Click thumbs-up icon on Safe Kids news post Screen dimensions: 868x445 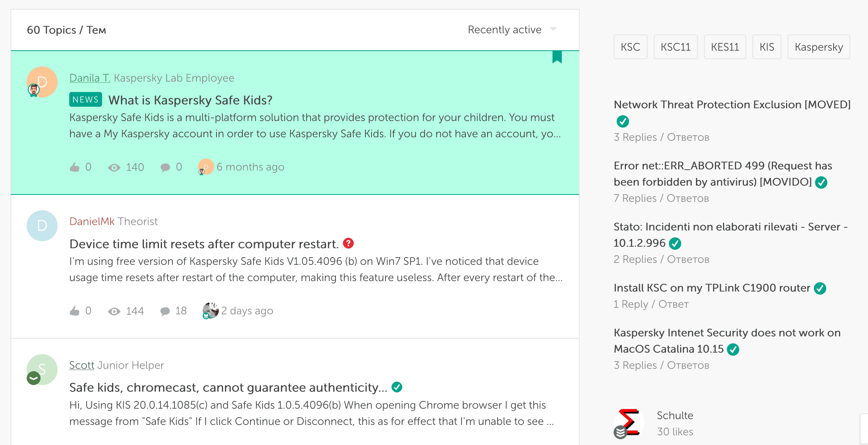75,167
